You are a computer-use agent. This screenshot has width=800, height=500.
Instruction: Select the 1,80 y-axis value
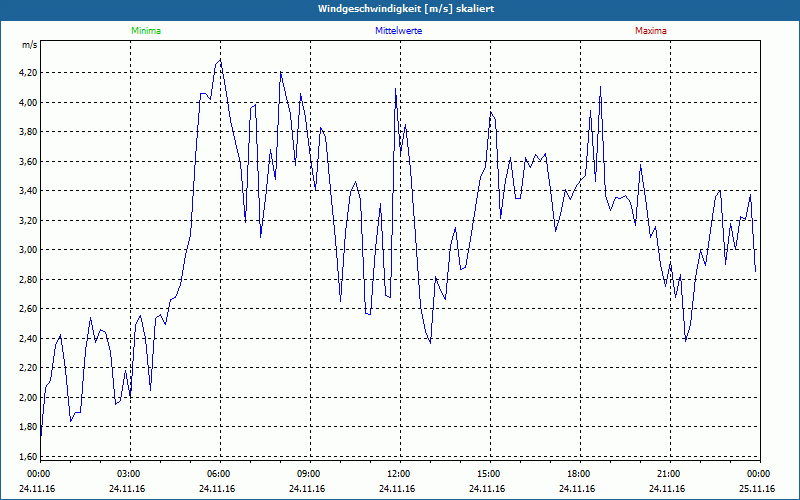[28, 427]
